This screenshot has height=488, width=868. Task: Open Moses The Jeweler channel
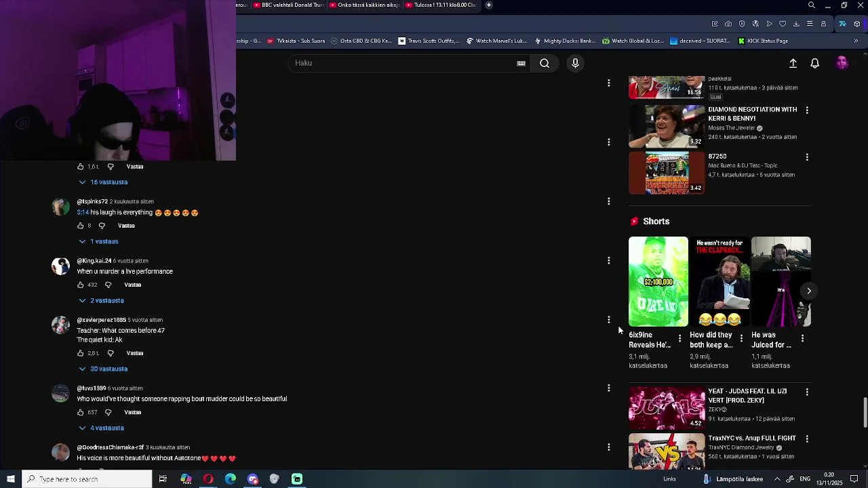tap(732, 128)
